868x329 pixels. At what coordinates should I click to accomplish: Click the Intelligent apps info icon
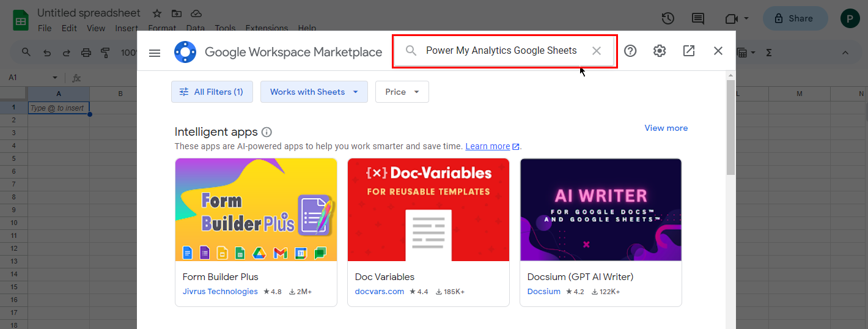click(267, 131)
